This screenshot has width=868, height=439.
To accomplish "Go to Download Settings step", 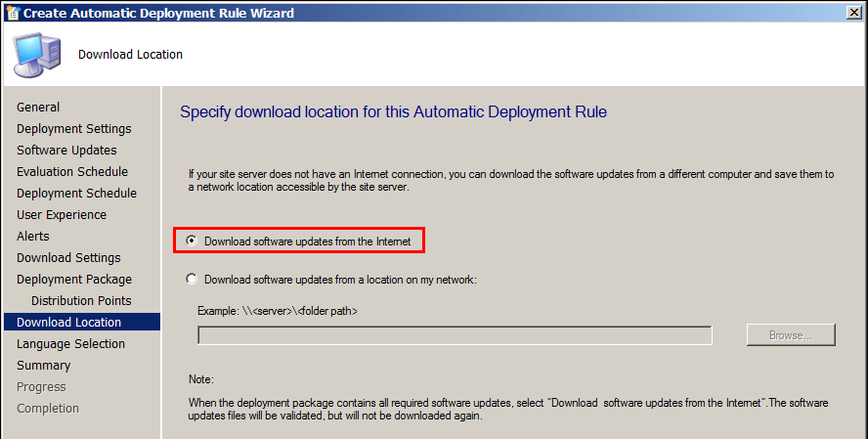I will [68, 258].
